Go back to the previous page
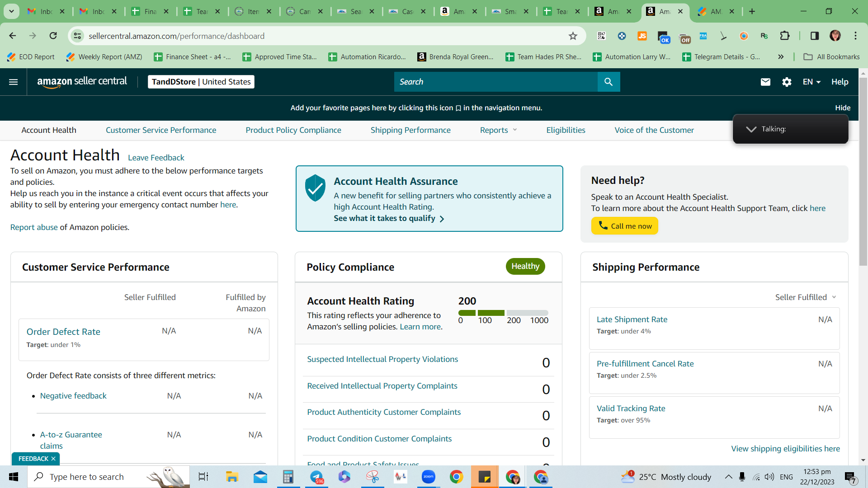 click(13, 36)
